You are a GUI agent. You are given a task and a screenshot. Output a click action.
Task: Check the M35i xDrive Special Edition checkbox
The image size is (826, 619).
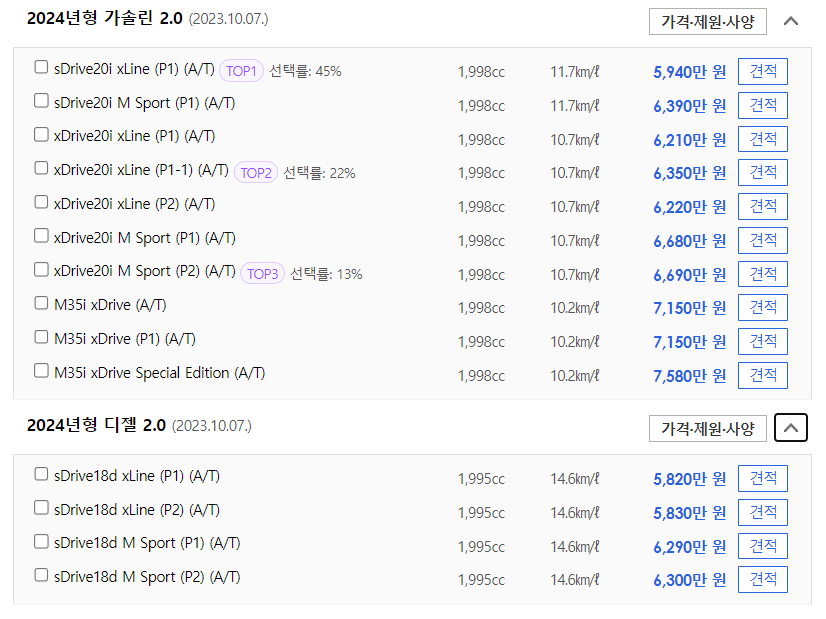[x=41, y=371]
